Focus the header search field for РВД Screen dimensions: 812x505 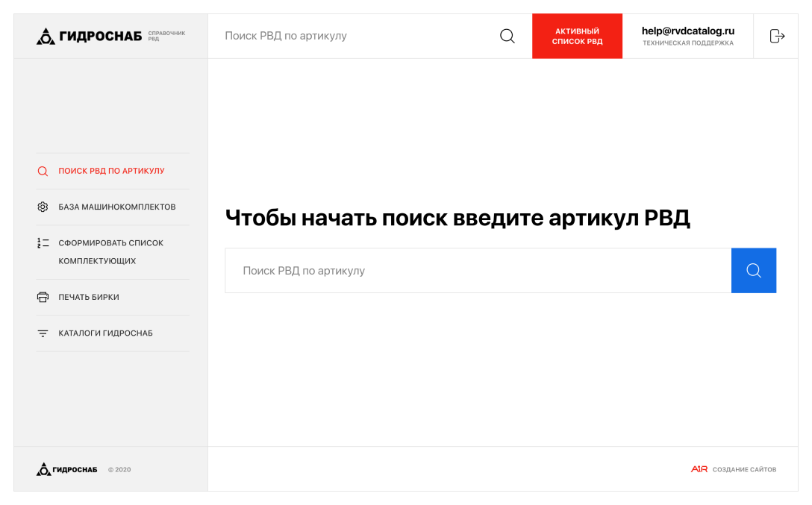351,36
